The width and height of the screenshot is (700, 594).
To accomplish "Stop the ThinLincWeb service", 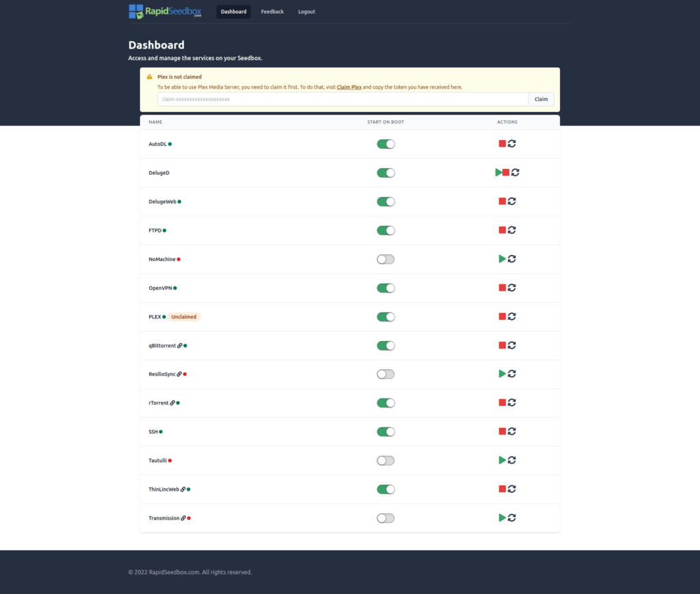I will click(502, 489).
